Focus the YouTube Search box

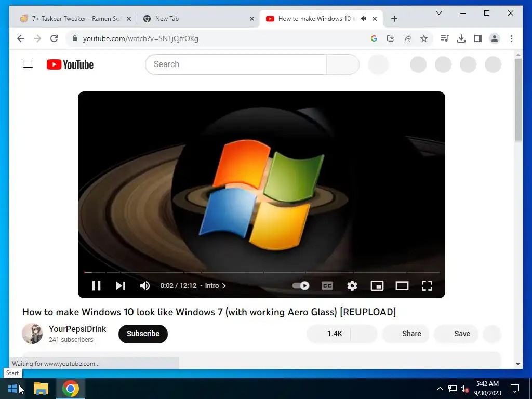pos(236,64)
